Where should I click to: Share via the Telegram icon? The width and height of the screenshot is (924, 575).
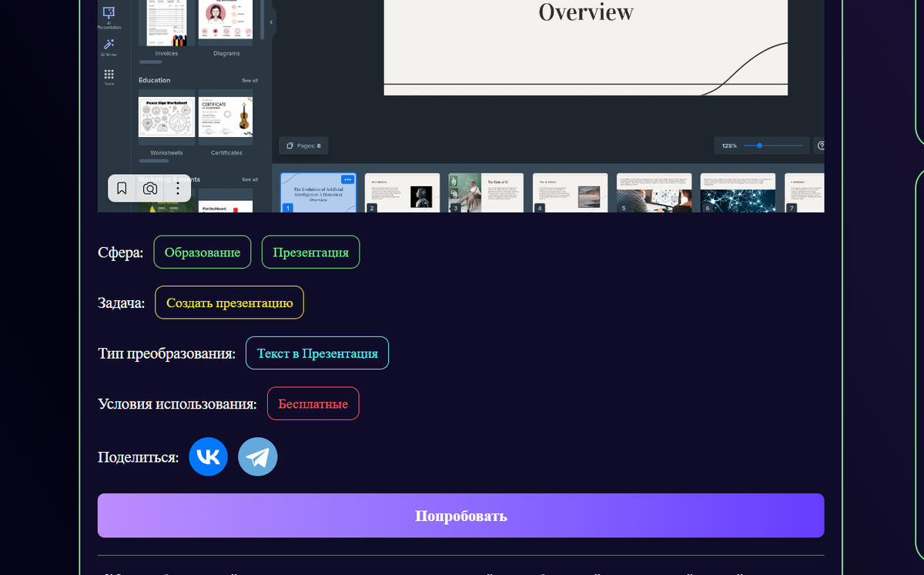point(257,456)
